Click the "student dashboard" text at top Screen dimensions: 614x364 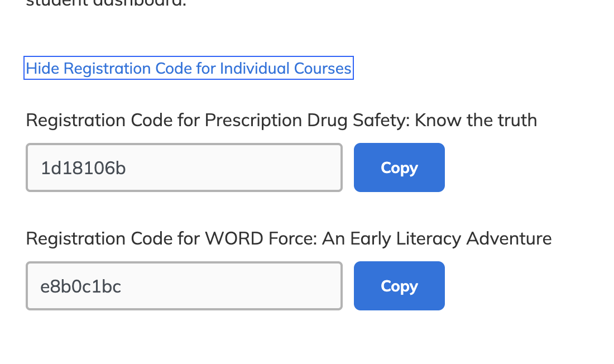pos(106,3)
